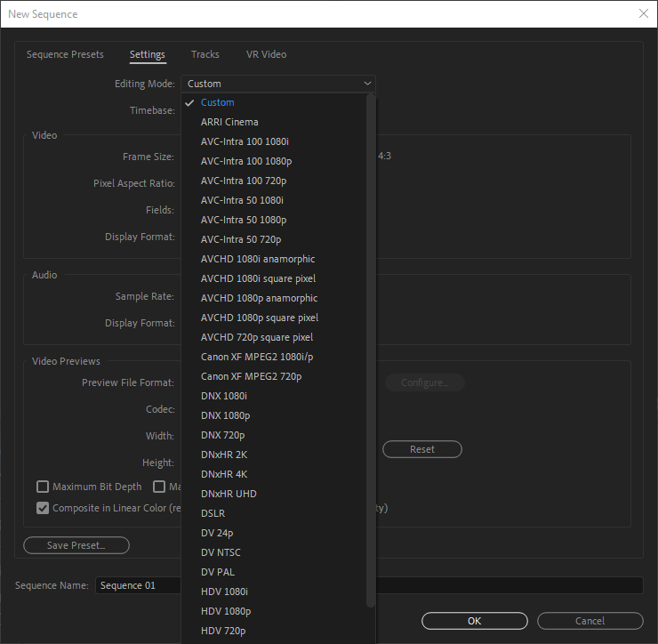Select HDV 720p mode
This screenshot has width=658, height=644.
point(274,631)
